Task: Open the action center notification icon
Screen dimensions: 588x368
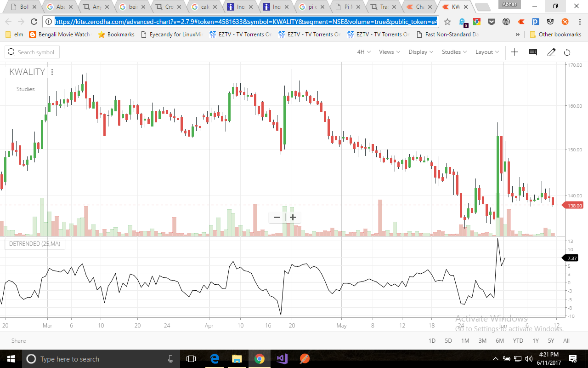Action: (573, 359)
